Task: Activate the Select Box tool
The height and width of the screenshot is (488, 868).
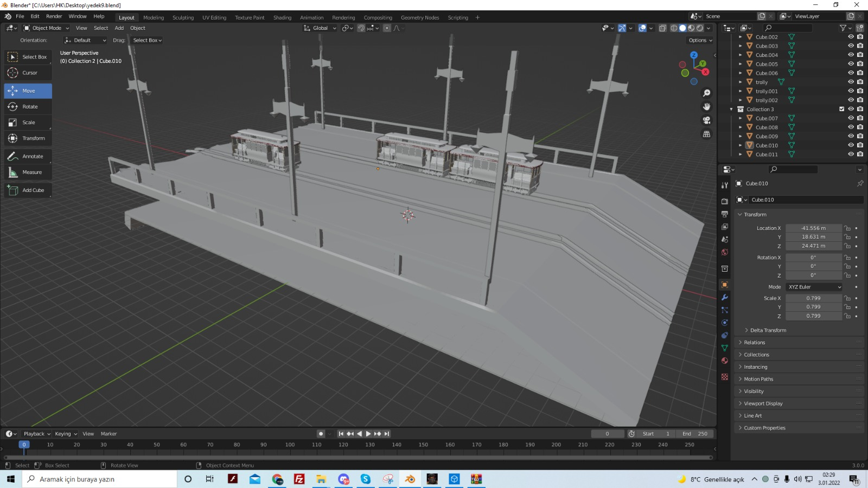Action: tap(28, 57)
